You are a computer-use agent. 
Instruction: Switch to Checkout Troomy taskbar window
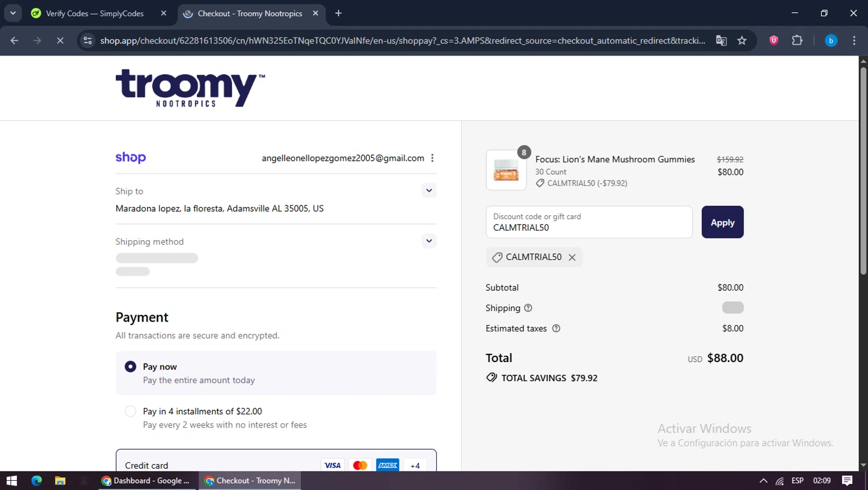(x=250, y=481)
